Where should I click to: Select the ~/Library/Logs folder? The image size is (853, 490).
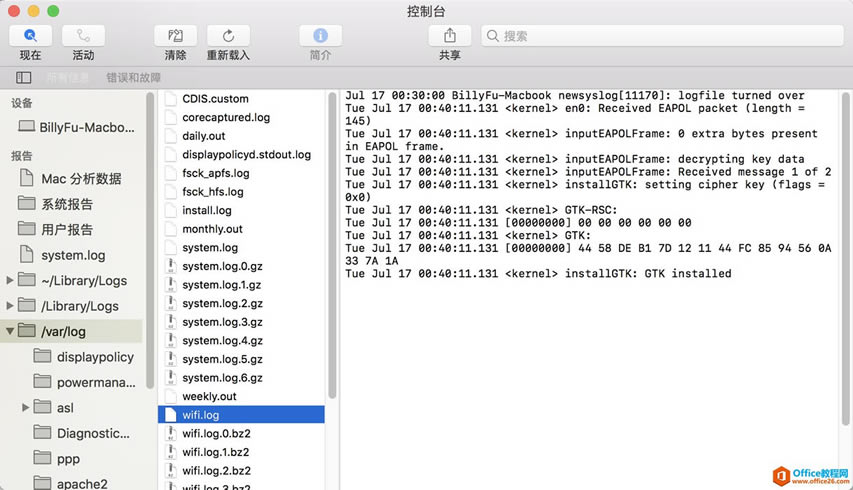tap(73, 281)
